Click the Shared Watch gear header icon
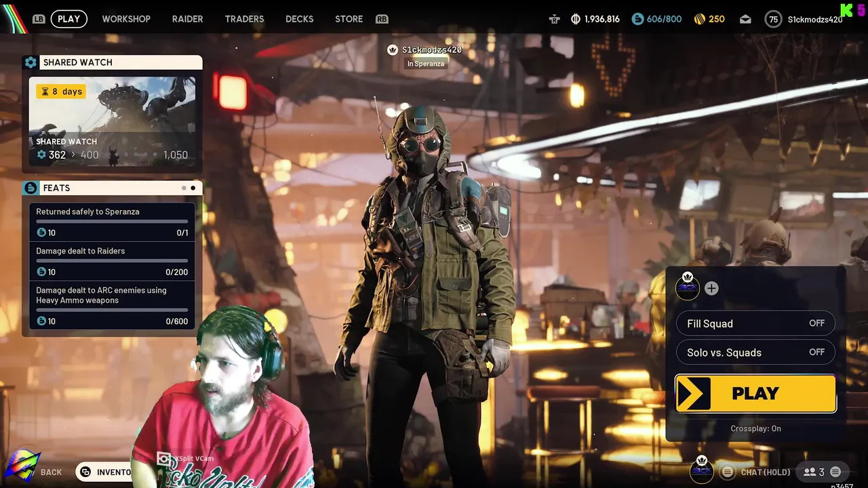 pos(31,62)
